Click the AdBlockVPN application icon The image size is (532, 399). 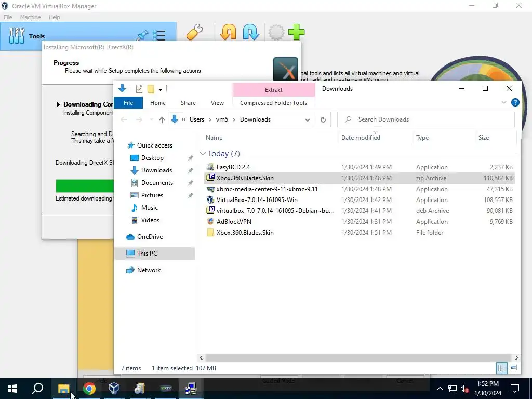[x=210, y=221]
